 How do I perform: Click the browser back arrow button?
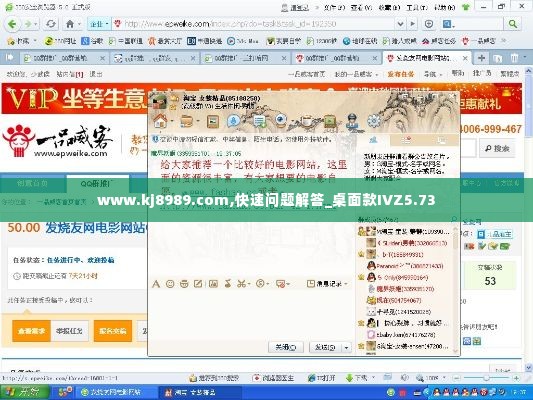click(x=12, y=24)
